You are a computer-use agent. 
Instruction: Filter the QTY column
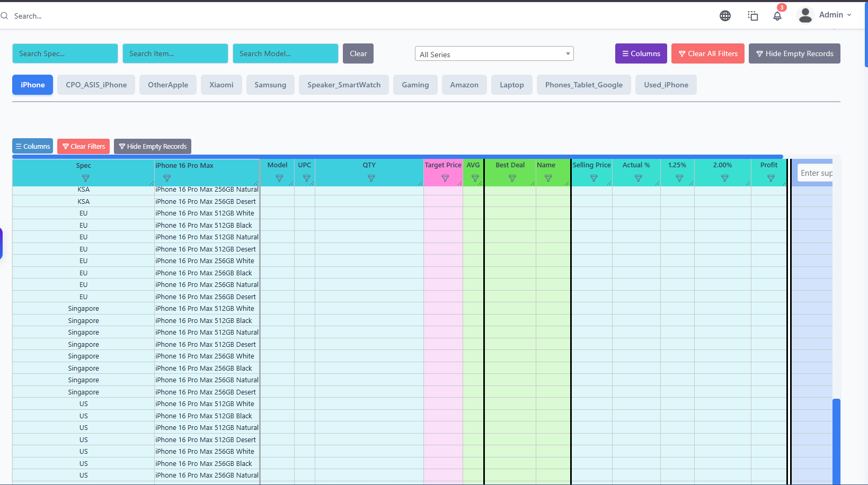(371, 178)
